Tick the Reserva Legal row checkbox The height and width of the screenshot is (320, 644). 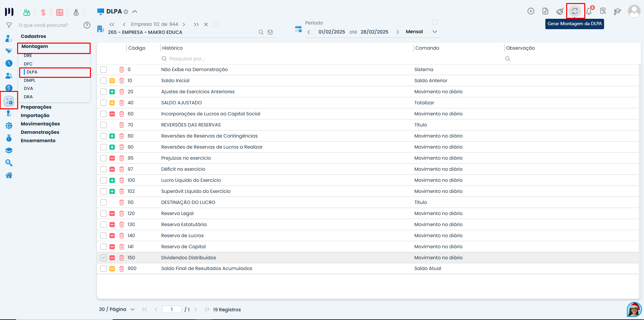coord(103,214)
